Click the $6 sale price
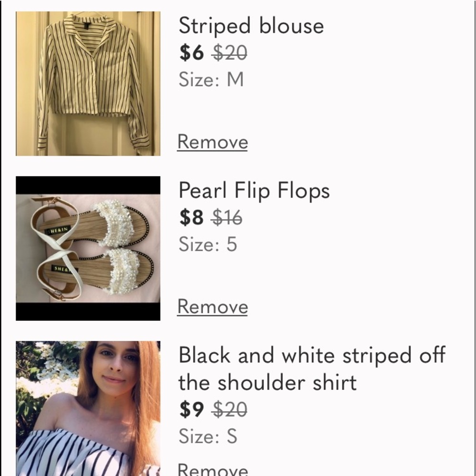Viewport: 476px width, 476px height. coord(191,53)
